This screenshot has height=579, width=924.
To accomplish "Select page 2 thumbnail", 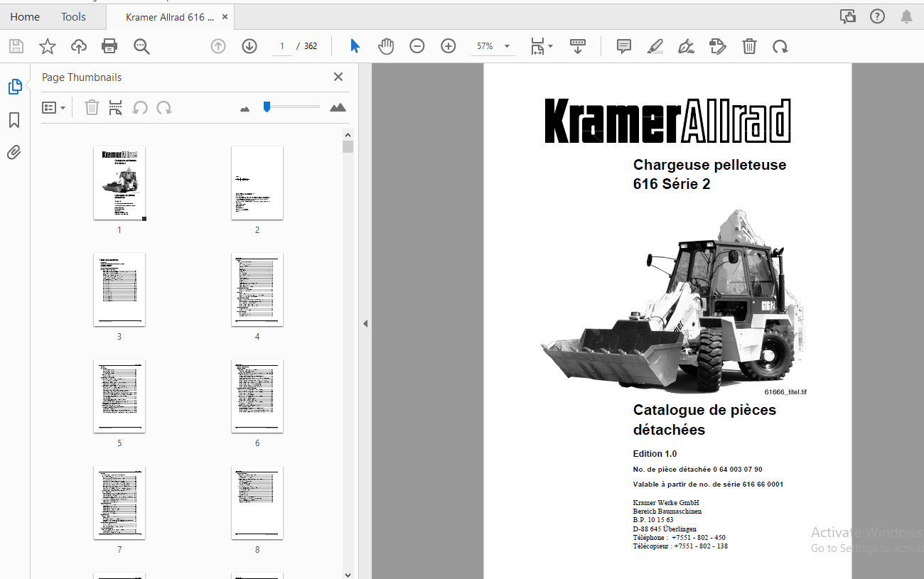I will 257,183.
